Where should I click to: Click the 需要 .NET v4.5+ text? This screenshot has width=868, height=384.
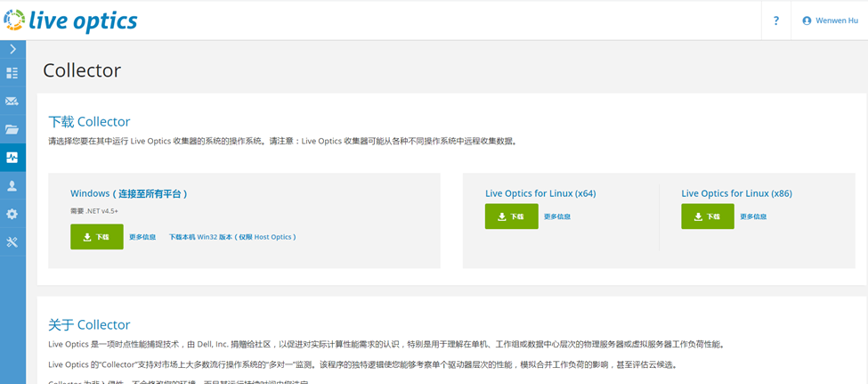pyautogui.click(x=94, y=211)
